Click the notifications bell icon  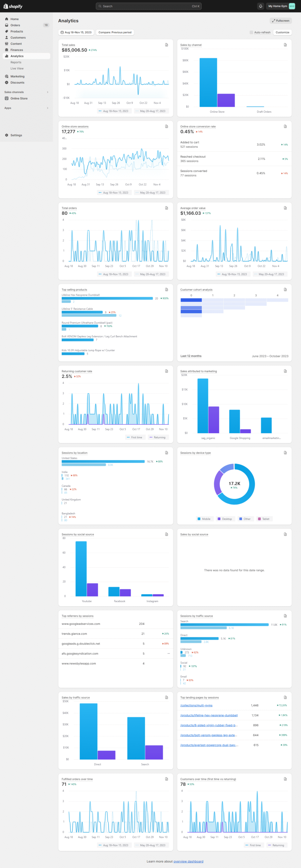[x=260, y=6]
